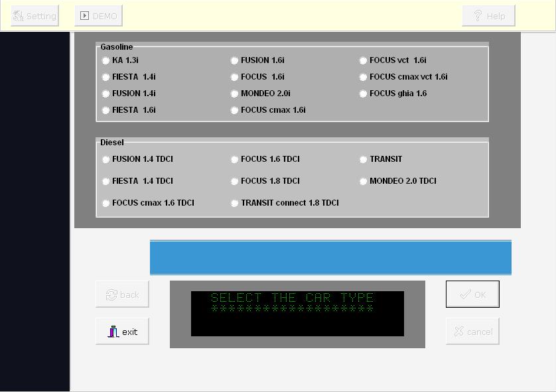Image resolution: width=556 pixels, height=392 pixels.
Task: Start the DEMO mode
Action: [99, 16]
